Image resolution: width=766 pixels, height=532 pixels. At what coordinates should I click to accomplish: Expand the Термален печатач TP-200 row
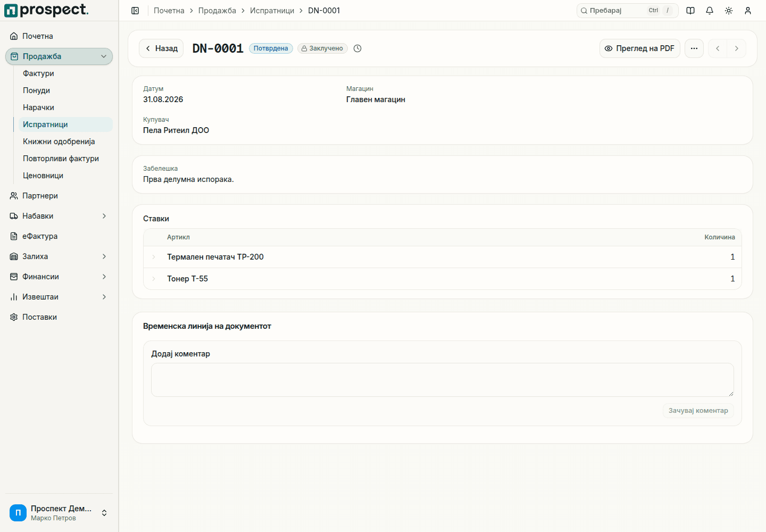coord(154,257)
